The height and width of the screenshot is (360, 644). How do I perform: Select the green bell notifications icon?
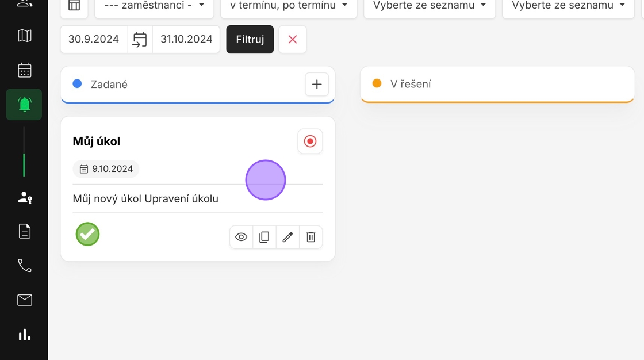coord(24,105)
